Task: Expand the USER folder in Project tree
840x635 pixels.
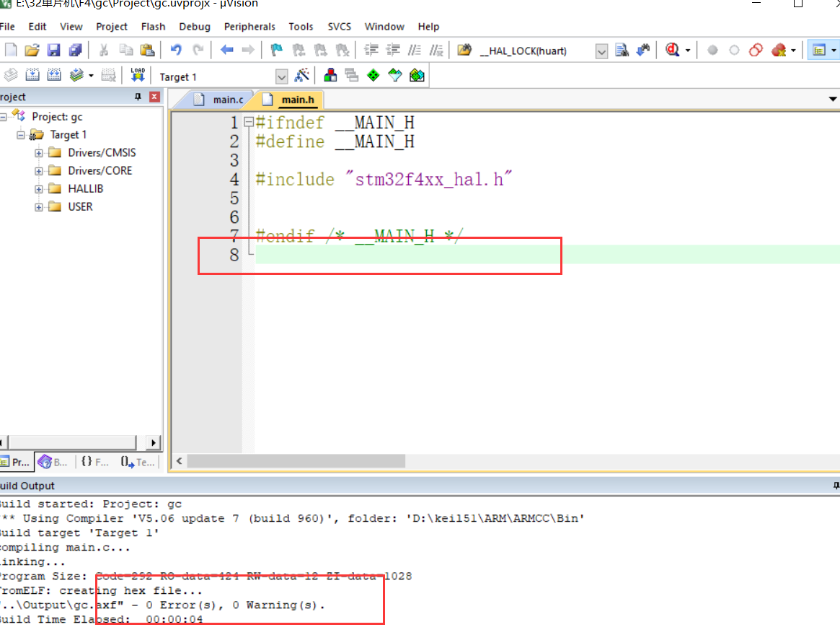Action: coord(39,206)
